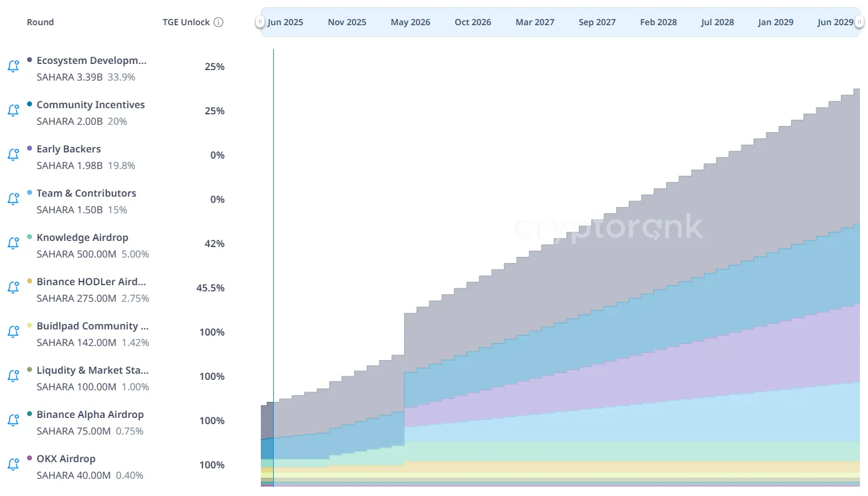Click Knowledge Airdrop bell icon

13,243
